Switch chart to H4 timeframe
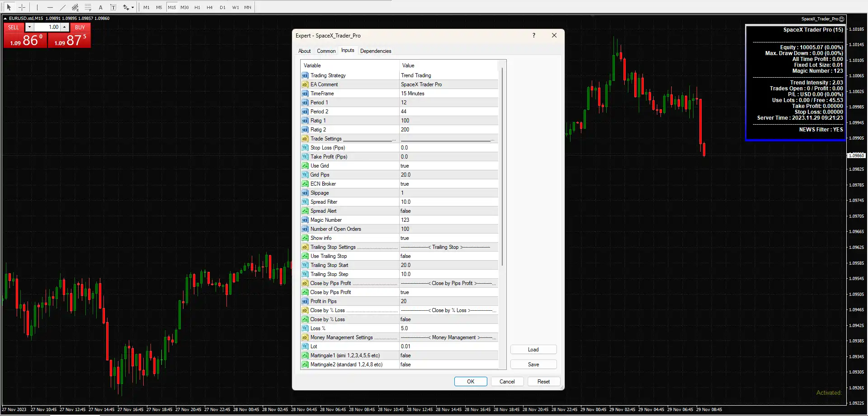Screen dimensions: 868x416 click(210, 7)
